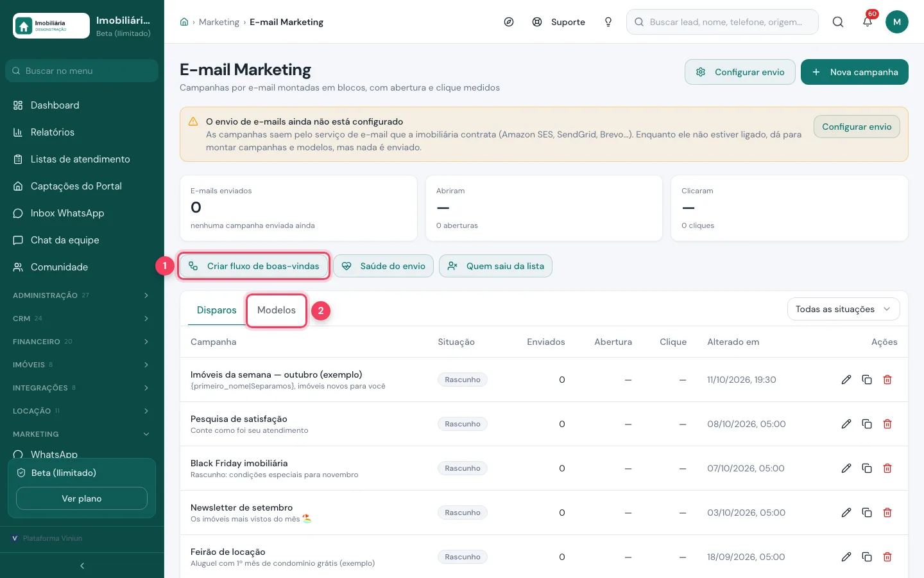Duplicate the Newsletter de setembro campaign
This screenshot has height=578, width=924.
(x=867, y=512)
